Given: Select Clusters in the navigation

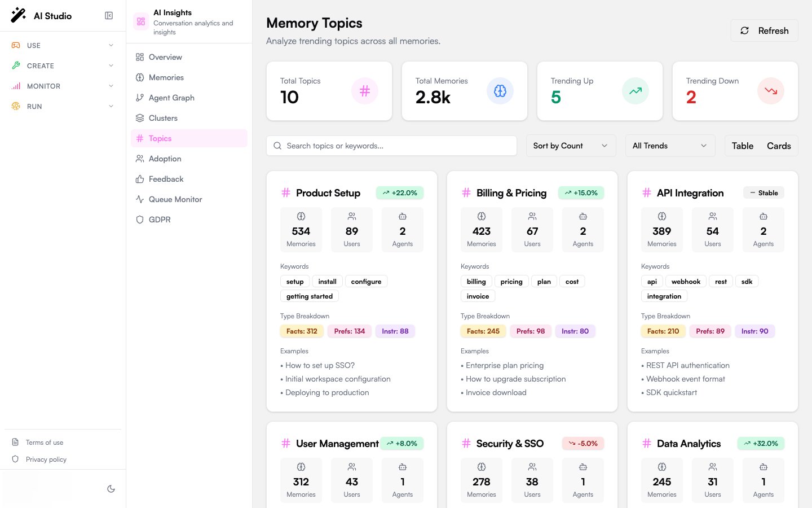Looking at the screenshot, I should point(189,118).
